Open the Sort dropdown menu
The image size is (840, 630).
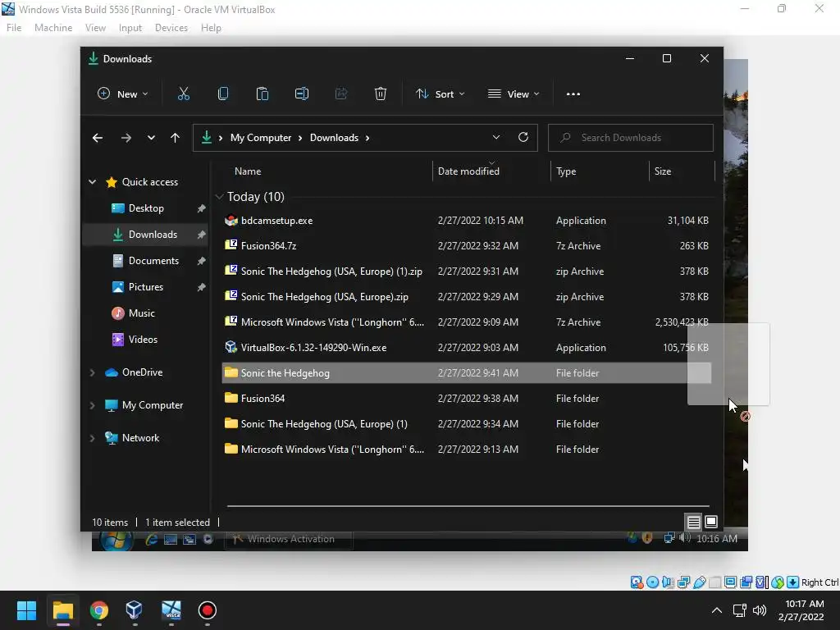pyautogui.click(x=441, y=94)
